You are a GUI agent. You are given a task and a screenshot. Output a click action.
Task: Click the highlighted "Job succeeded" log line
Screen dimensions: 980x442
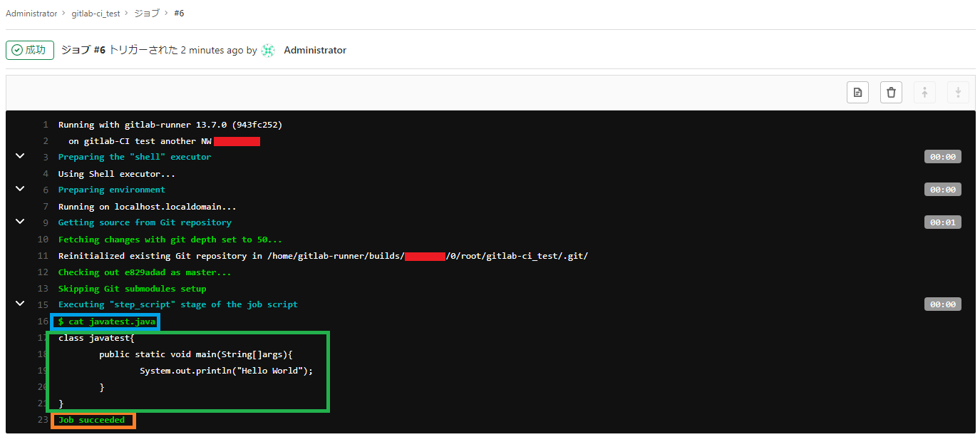(93, 420)
